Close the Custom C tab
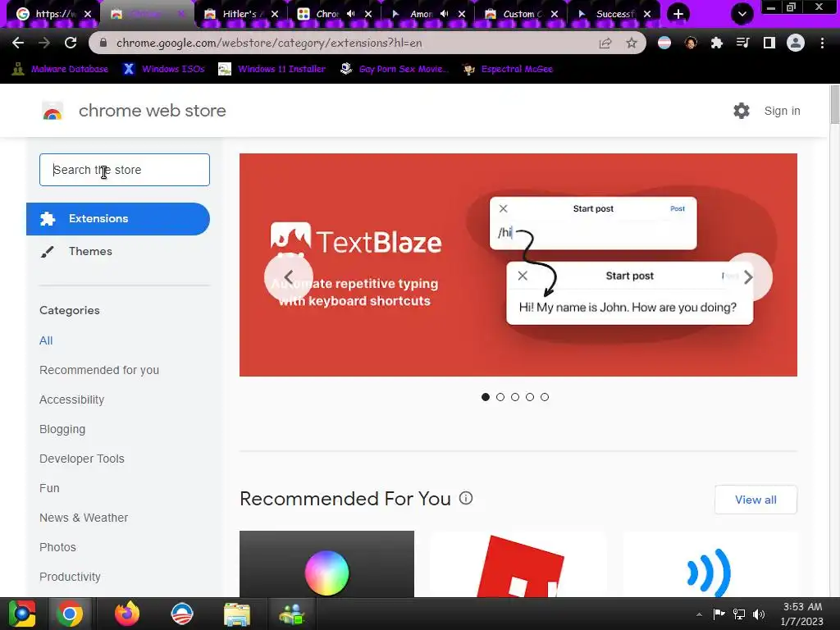 click(555, 15)
